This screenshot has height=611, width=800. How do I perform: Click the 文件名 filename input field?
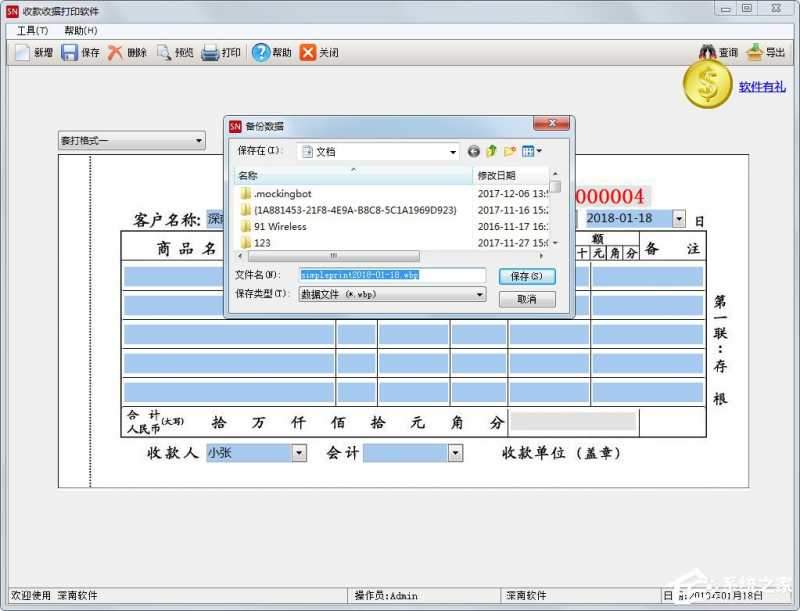392,275
